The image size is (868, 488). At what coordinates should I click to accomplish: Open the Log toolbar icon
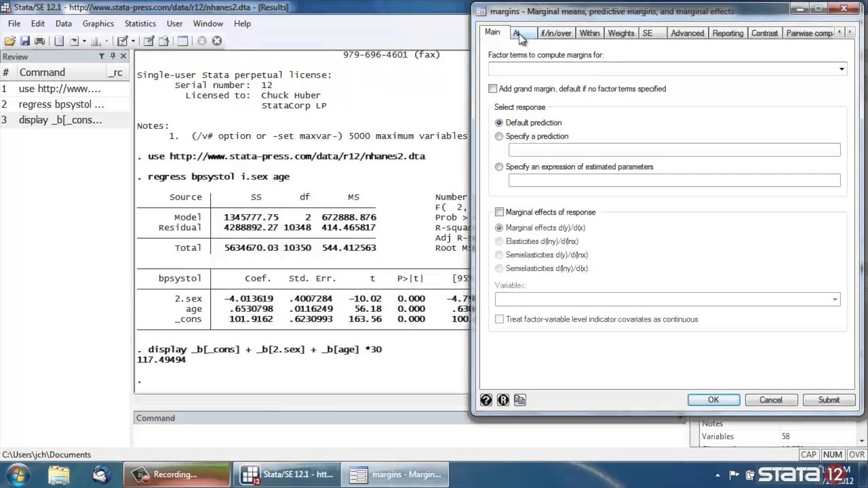pyautogui.click(x=59, y=41)
